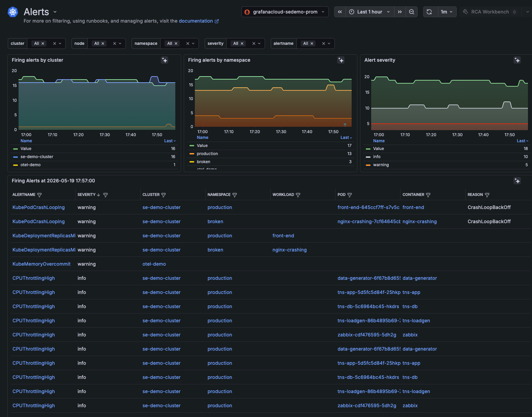Zoom out the time range
Image resolution: width=532 pixels, height=417 pixels.
point(412,12)
